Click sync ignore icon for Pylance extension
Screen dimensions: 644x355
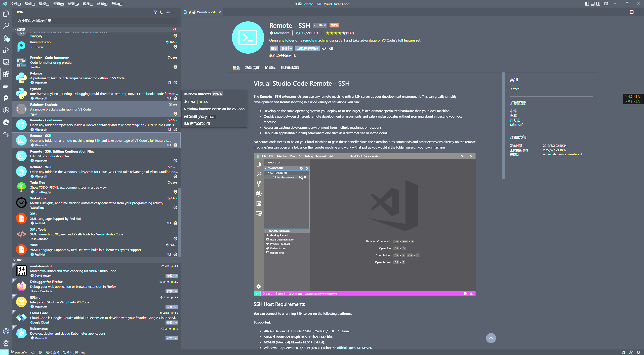click(169, 83)
